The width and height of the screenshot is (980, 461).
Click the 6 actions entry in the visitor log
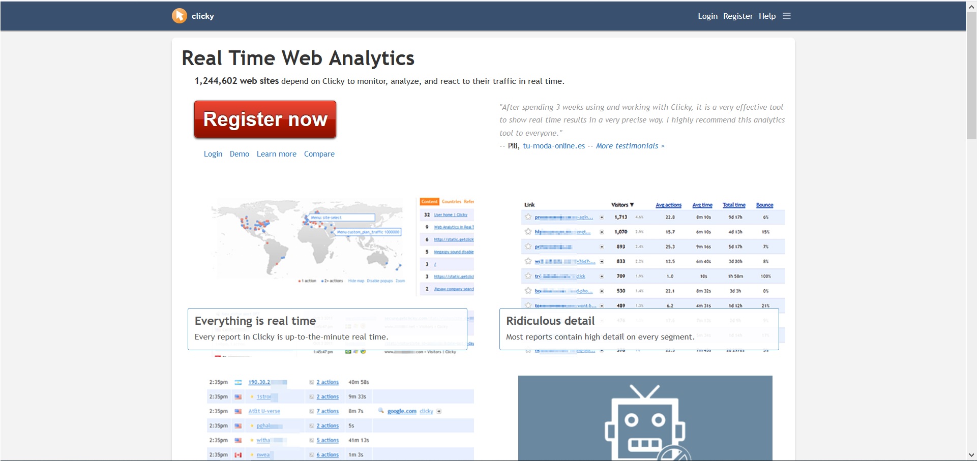tap(327, 455)
